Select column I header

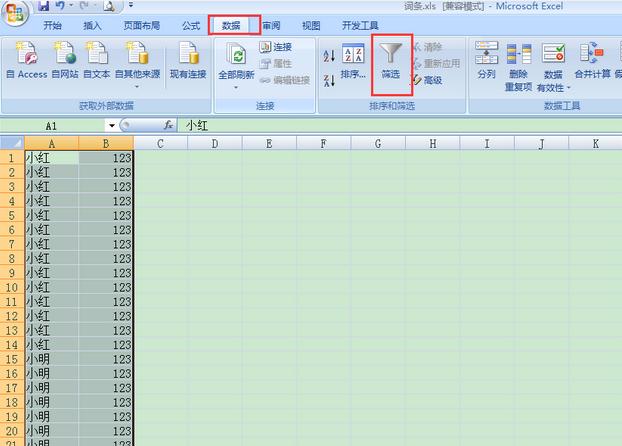pyautogui.click(x=487, y=143)
